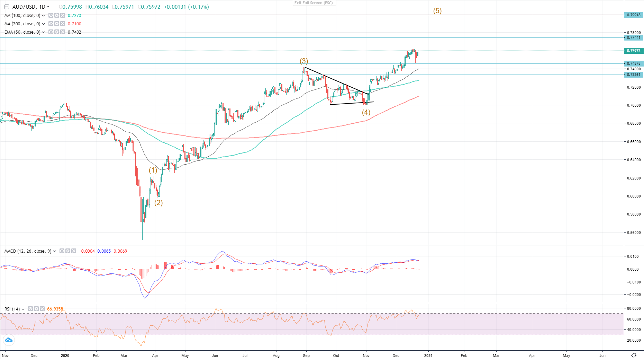The image size is (644, 359).
Task: Click the MACD histogram value −0.0004
Action: tap(87, 251)
